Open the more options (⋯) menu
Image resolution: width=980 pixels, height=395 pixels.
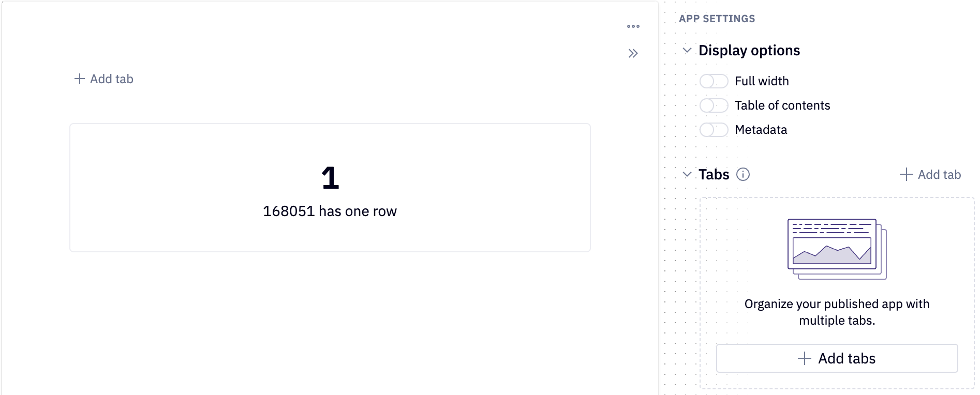tap(633, 26)
